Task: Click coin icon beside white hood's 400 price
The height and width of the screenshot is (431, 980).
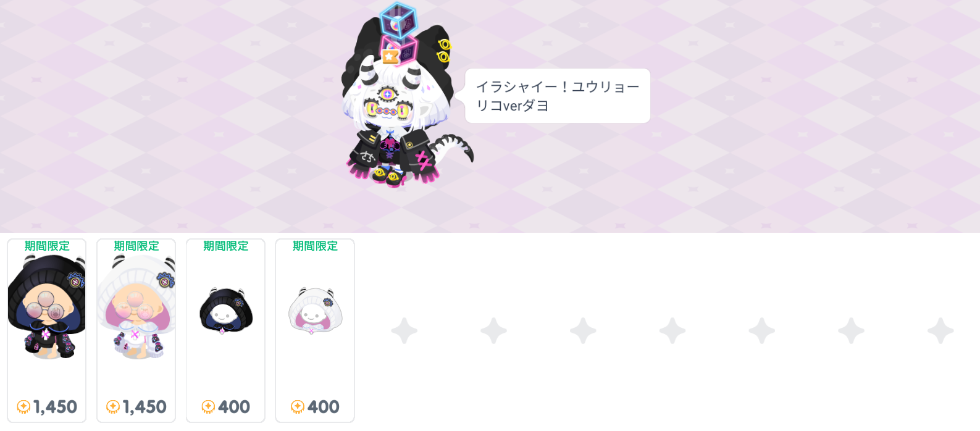Action: click(298, 407)
